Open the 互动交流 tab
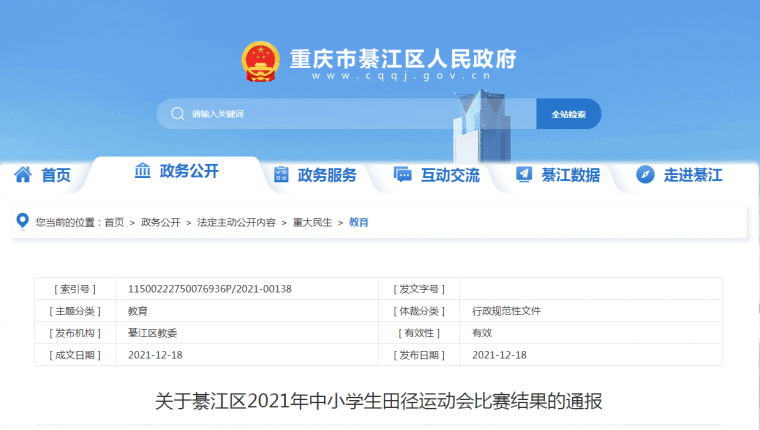This screenshot has height=430, width=760. coord(450,175)
